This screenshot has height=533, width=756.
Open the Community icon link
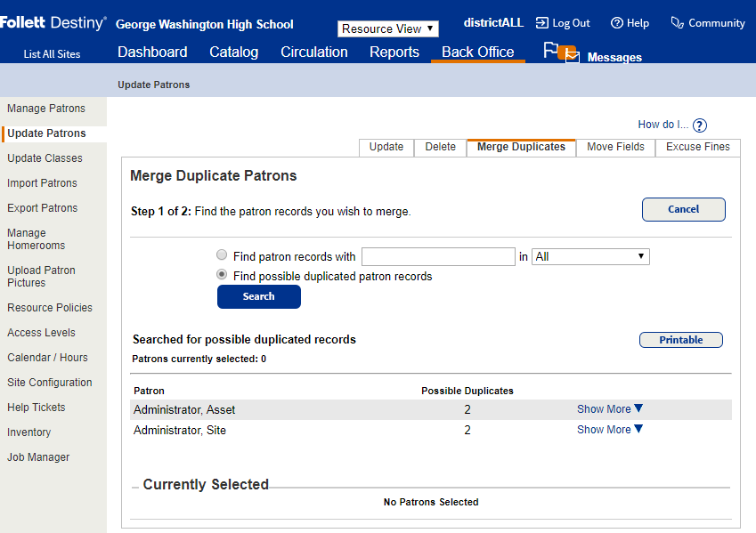point(677,23)
